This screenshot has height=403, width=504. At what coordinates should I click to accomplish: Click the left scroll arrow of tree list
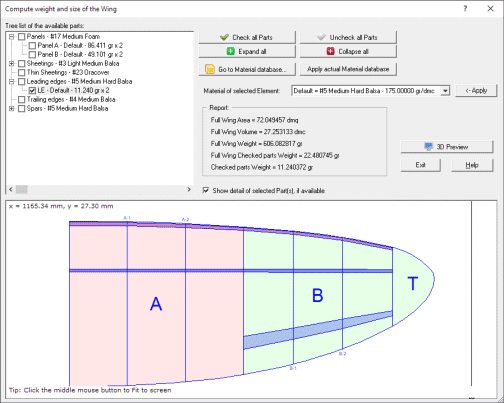point(11,189)
